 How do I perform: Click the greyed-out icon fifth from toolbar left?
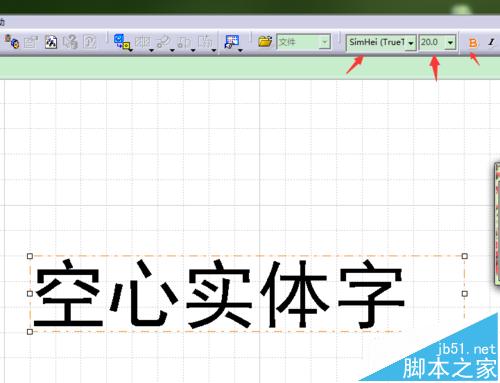pos(90,42)
